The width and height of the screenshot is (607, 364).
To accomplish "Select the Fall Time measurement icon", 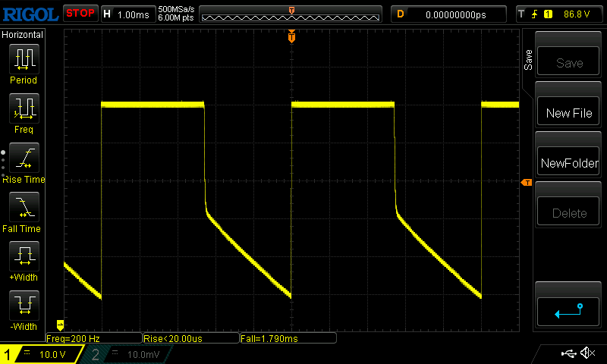I will tap(24, 207).
